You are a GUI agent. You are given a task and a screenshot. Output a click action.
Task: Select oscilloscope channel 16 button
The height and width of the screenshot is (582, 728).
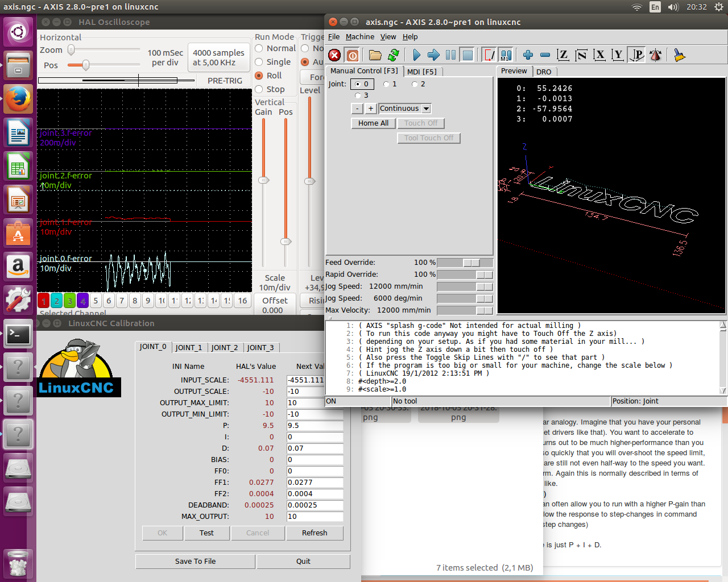243,301
